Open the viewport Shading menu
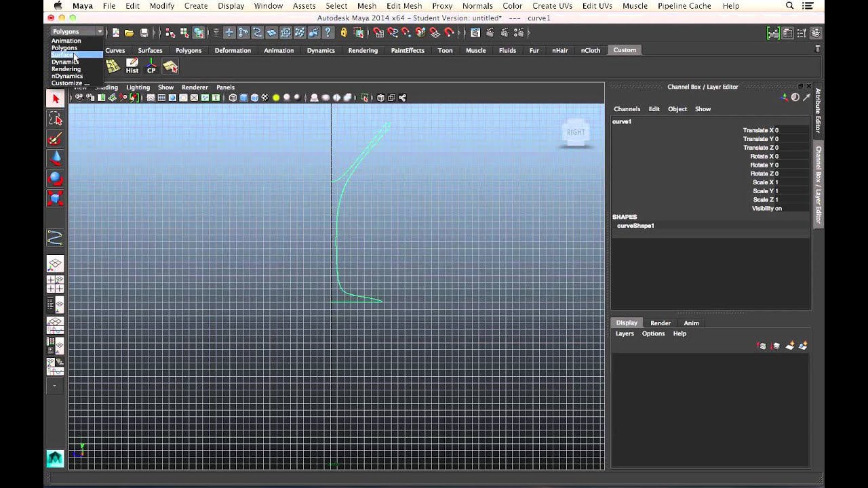This screenshot has height=488, width=868. click(106, 87)
